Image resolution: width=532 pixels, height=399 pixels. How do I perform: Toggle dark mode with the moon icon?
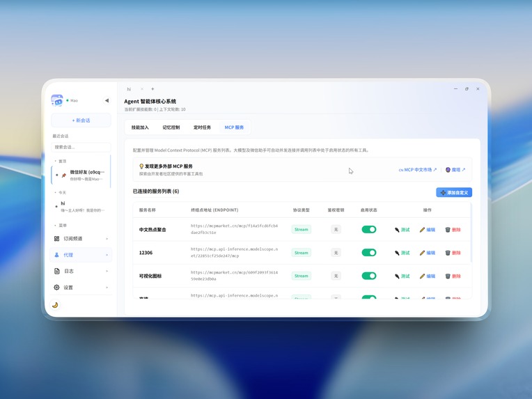coord(55,305)
